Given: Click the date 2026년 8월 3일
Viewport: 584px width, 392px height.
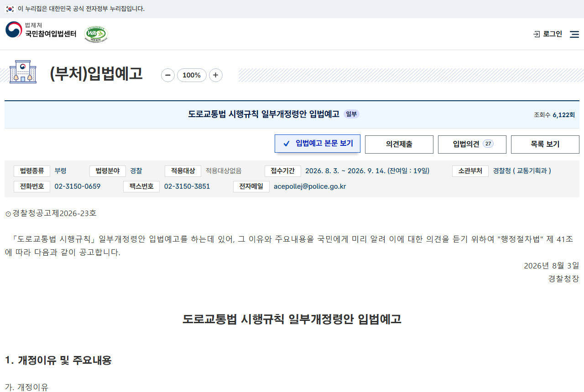Looking at the screenshot, I should 552,266.
